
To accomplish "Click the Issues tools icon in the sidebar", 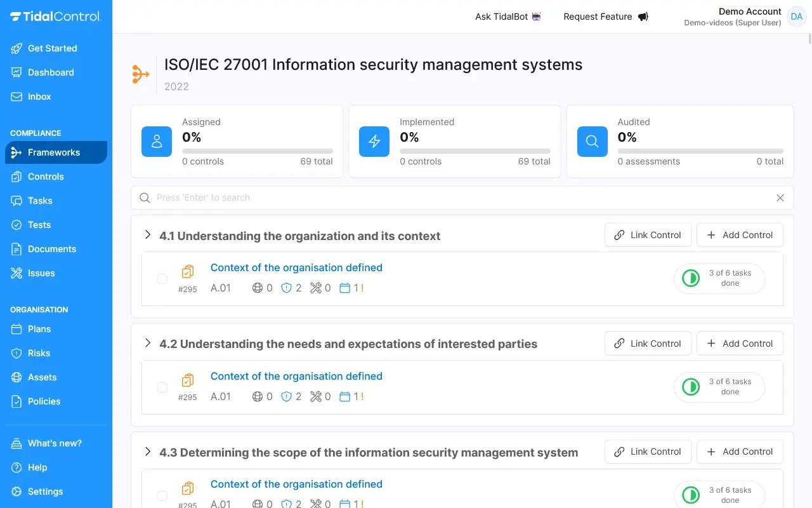I will coord(16,273).
